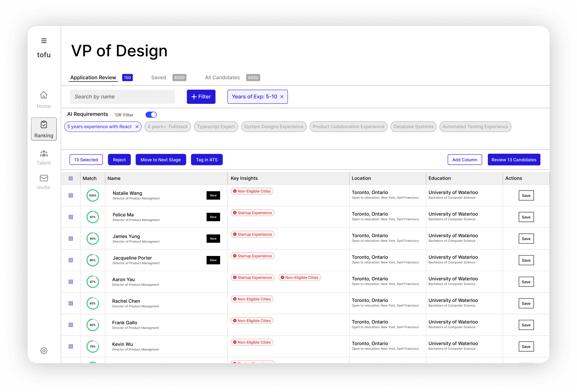
Task: Click the Search by name input field
Action: [123, 97]
